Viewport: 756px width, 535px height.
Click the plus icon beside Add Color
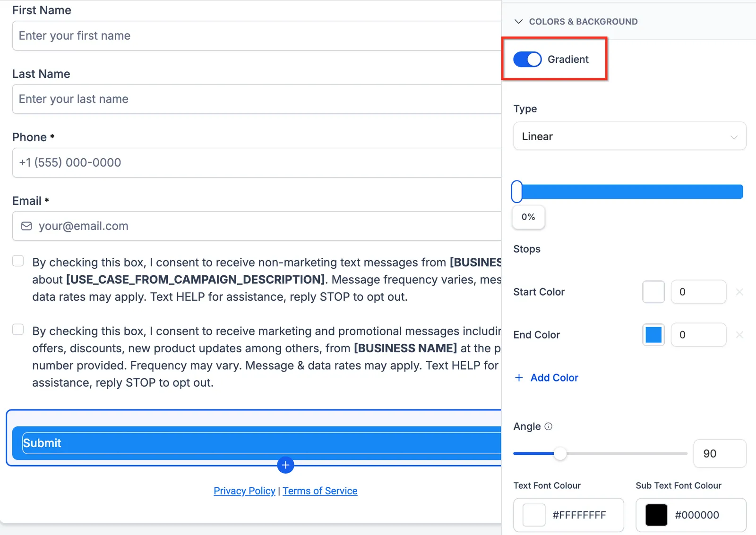tap(519, 378)
